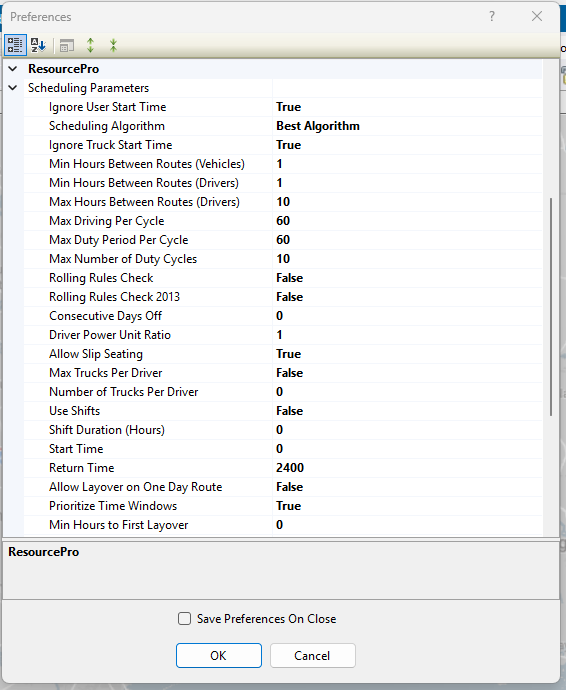The image size is (566, 690).
Task: Click the Prioritize Time Windows True value
Action: (x=289, y=506)
